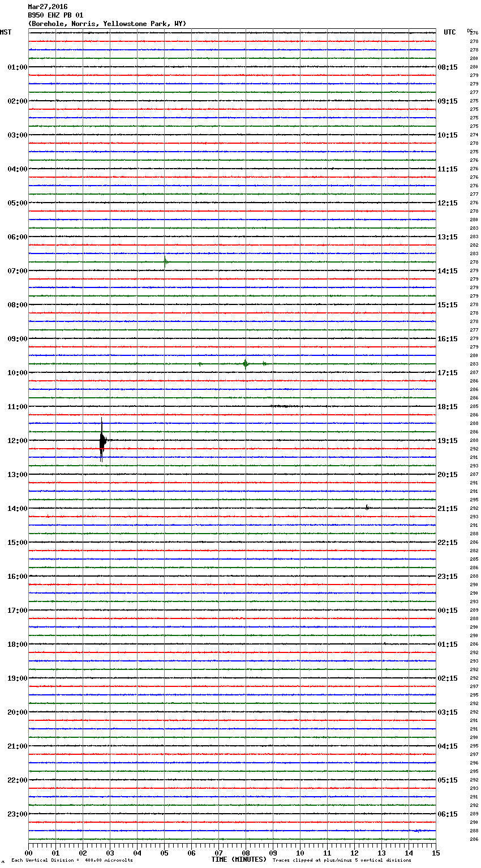Click the large black seismic event near 12:00
Image resolution: width=481 pixels, height=868 pixels.
pos(102,440)
